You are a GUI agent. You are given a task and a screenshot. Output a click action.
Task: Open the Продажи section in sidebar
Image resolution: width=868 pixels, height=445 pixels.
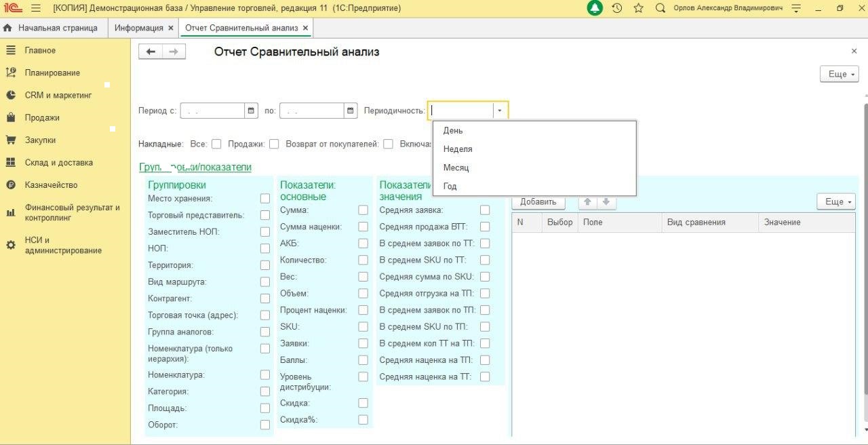(42, 117)
